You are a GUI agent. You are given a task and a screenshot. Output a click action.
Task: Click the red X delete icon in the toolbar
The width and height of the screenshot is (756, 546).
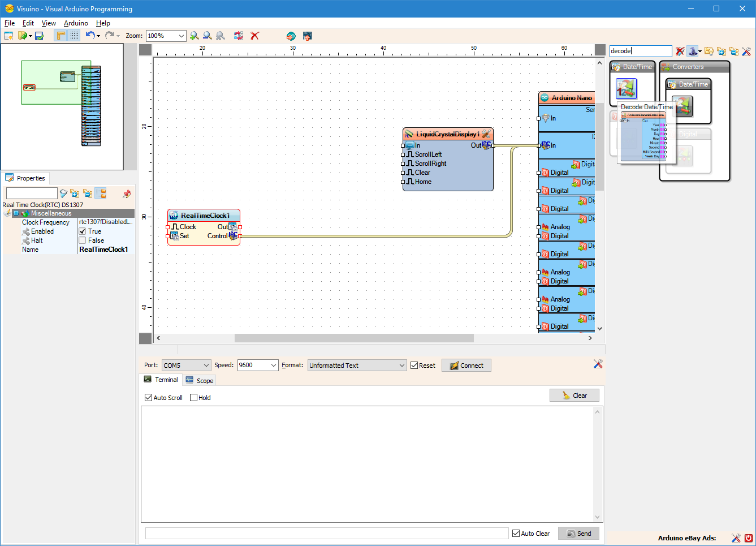point(255,36)
